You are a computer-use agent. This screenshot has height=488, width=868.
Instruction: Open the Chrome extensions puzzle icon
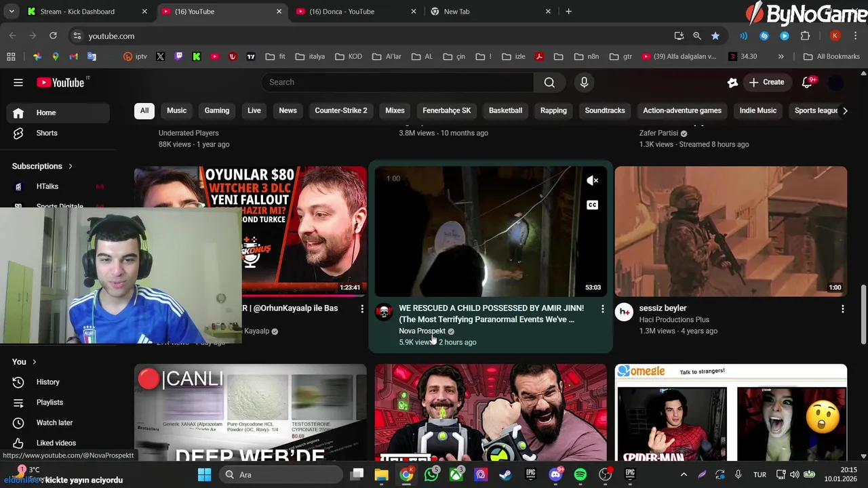(806, 36)
